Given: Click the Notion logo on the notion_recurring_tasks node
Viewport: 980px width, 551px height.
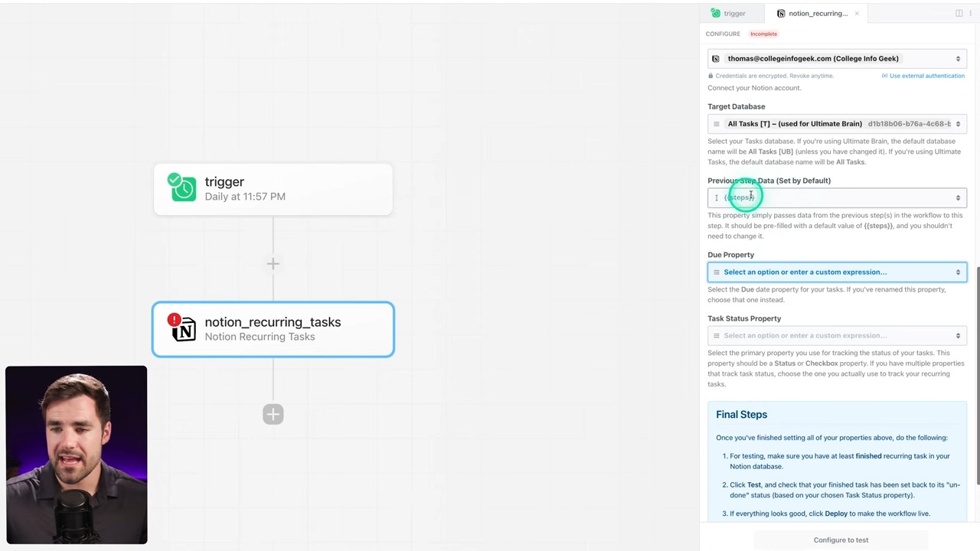Looking at the screenshot, I should pos(185,331).
